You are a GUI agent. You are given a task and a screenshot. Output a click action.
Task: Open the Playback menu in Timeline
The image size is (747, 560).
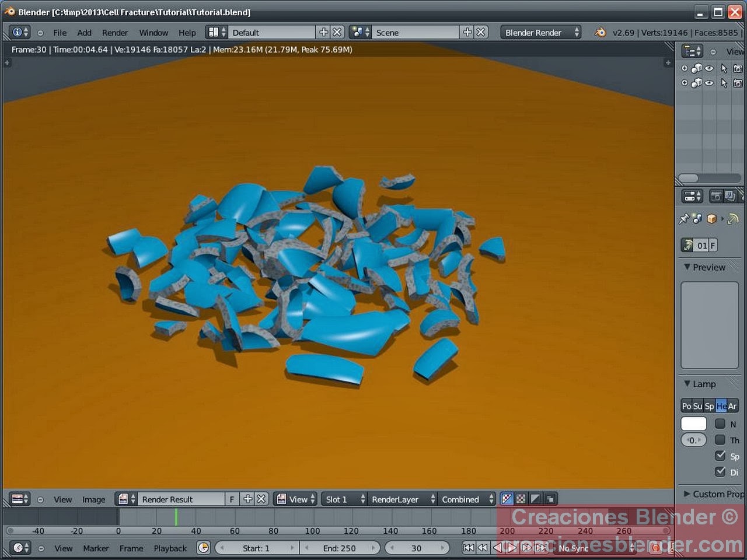(170, 548)
